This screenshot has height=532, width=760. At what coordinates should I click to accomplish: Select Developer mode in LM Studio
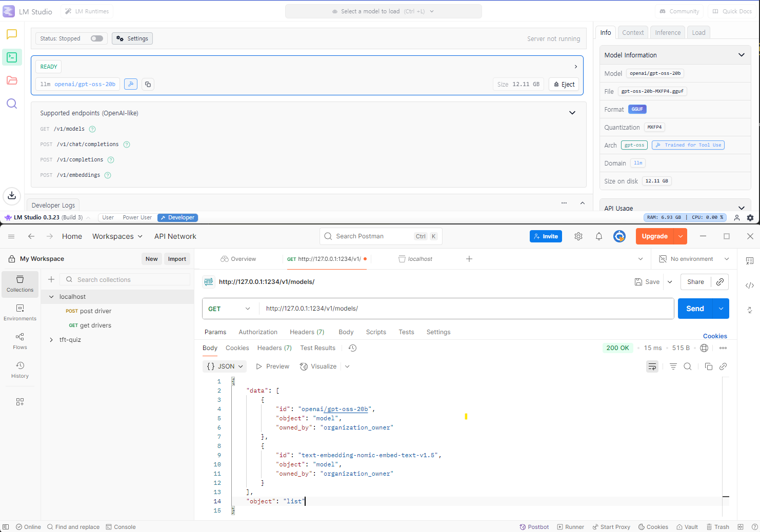click(177, 218)
